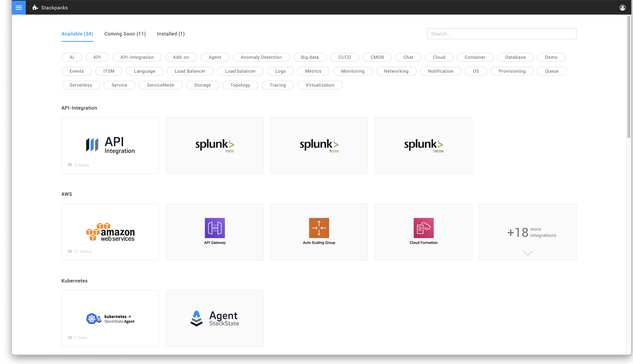Choose the Load Balancer chip with capital B
Viewport: 633px width, 364px height.
190,71
